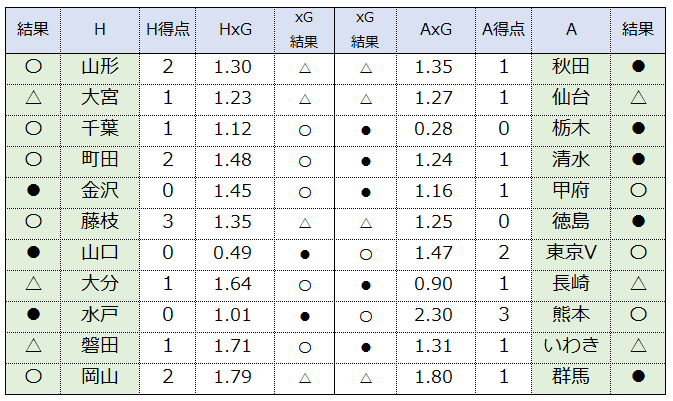Select the H得点 column header
673x401 pixels.
point(167,29)
